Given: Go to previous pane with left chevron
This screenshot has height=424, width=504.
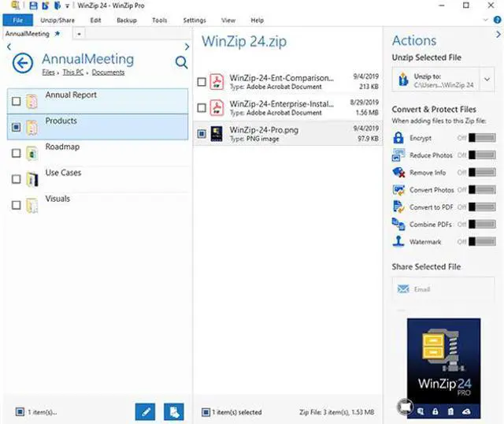Looking at the screenshot, I should (x=9, y=47).
